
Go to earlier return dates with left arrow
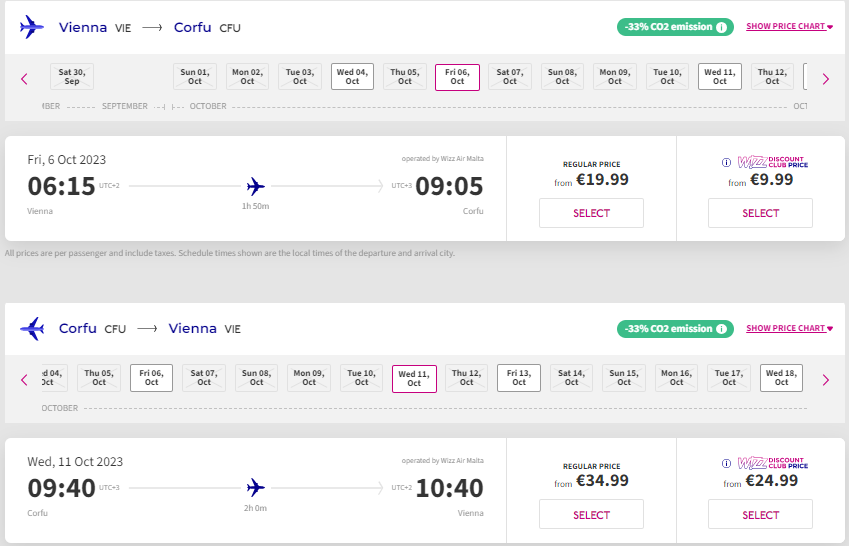[24, 380]
